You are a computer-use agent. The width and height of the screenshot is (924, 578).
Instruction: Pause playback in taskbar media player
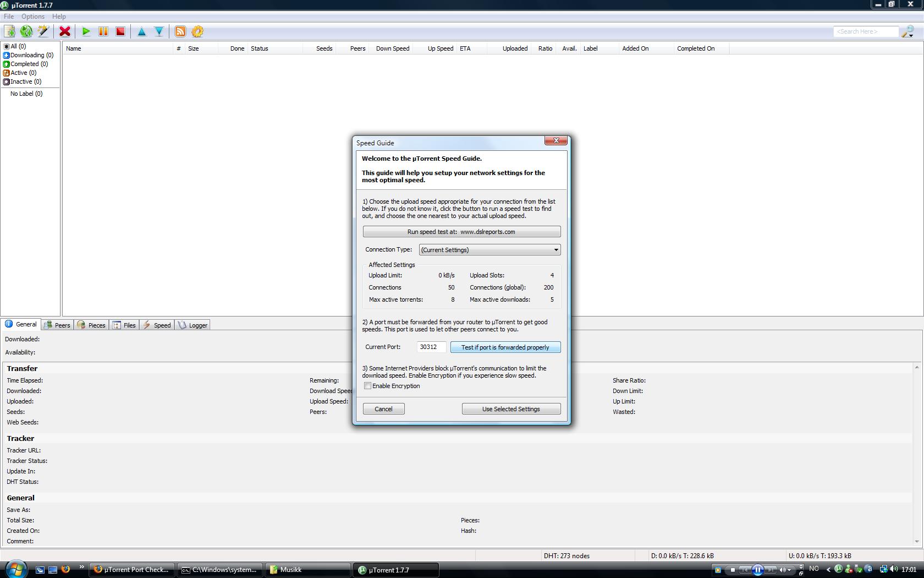(758, 570)
